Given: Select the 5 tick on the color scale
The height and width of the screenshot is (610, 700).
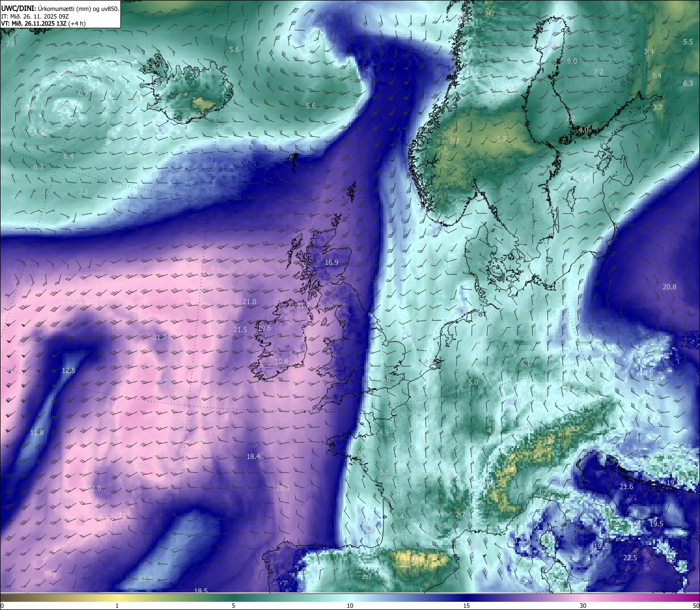Looking at the screenshot, I should tap(234, 606).
